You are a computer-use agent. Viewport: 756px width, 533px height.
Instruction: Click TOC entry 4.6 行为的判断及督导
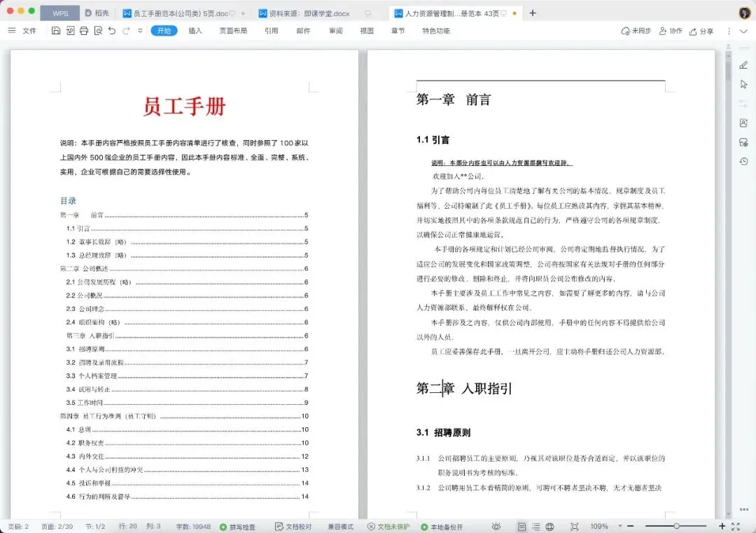(x=187, y=497)
